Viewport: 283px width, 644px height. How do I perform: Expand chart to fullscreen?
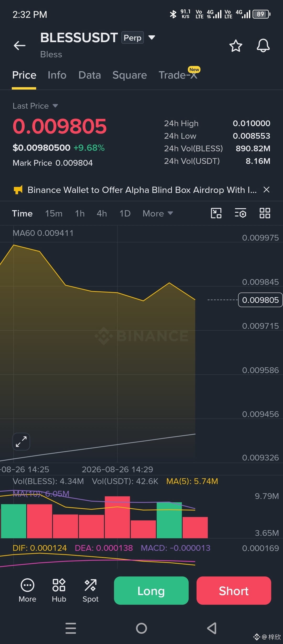(21, 442)
